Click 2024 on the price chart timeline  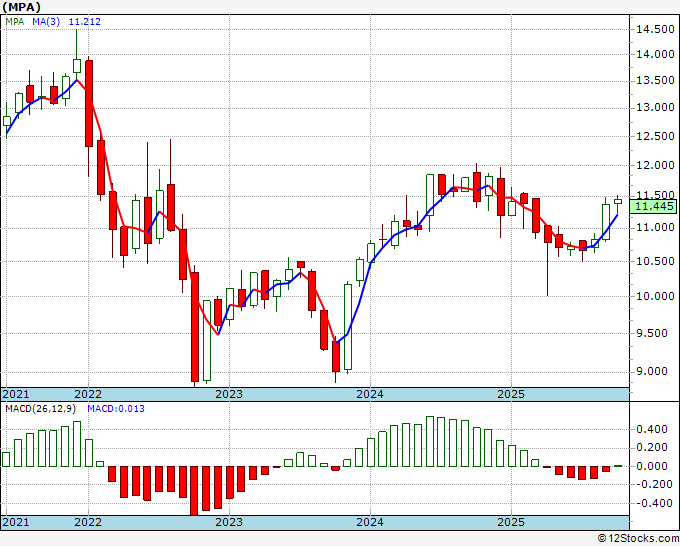point(370,394)
